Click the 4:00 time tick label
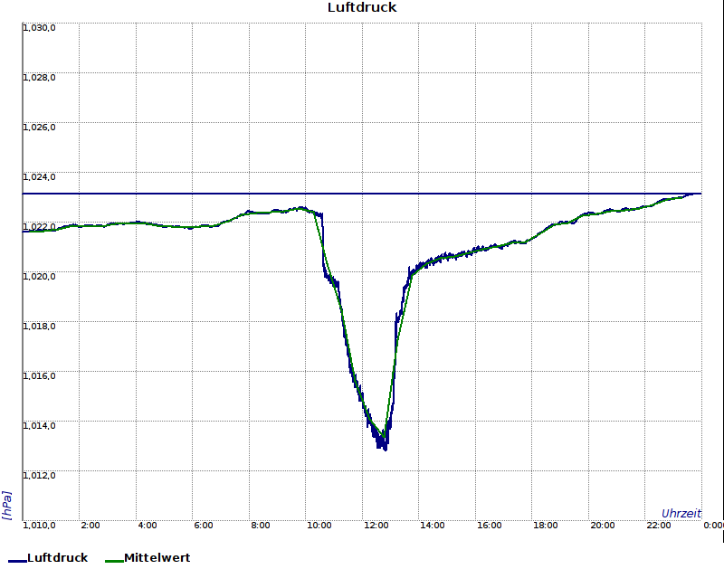Image resolution: width=724 pixels, height=588 pixels. pos(148,526)
